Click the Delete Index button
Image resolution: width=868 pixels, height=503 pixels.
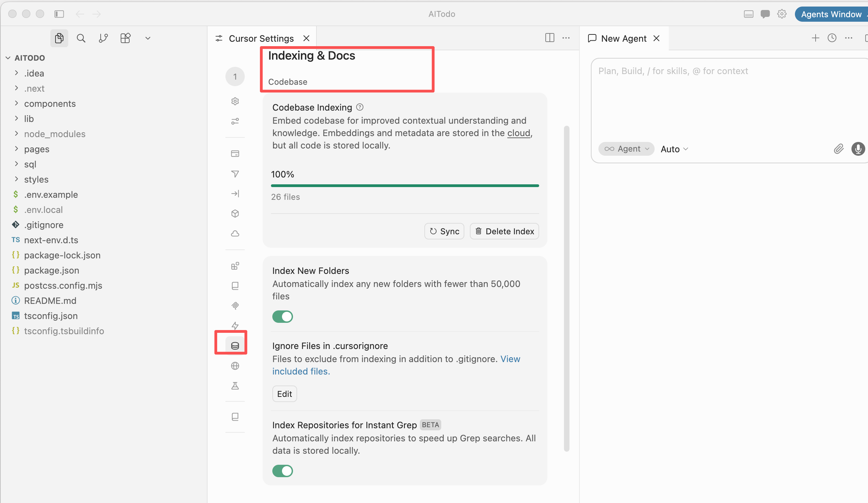504,231
